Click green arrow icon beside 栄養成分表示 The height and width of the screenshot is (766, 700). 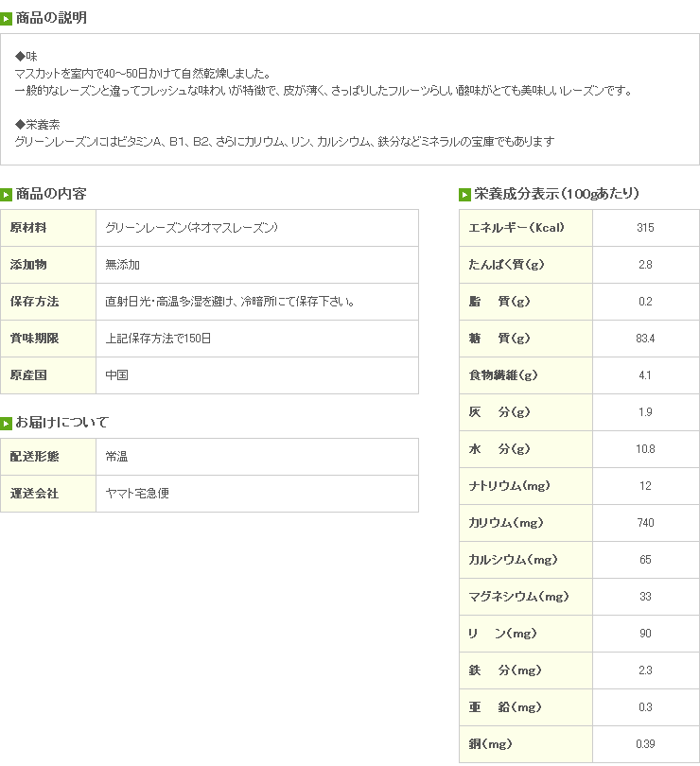click(464, 196)
